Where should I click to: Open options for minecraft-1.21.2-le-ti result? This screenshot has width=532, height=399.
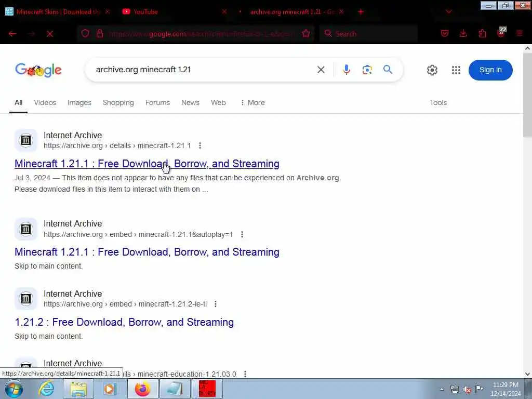coord(216,304)
